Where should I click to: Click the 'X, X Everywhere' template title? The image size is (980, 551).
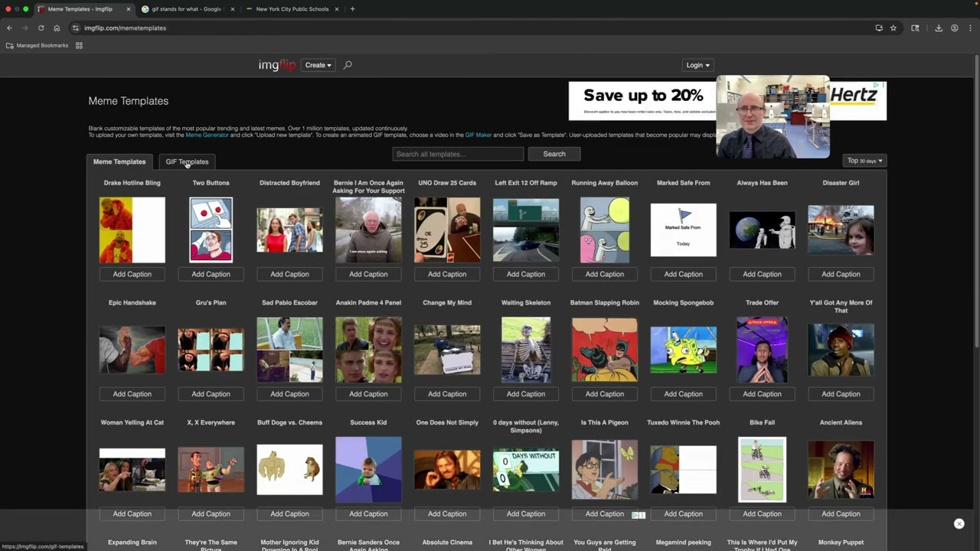point(211,422)
